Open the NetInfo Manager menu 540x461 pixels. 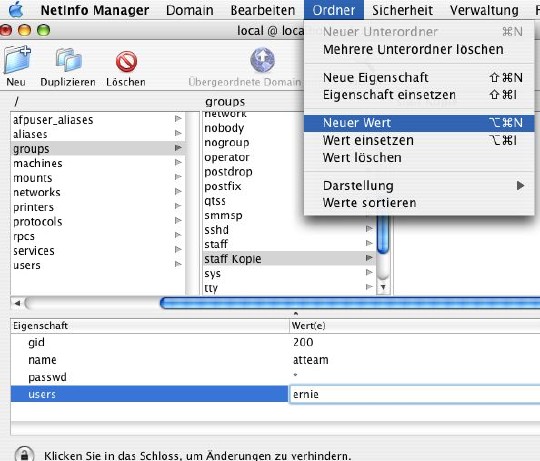click(95, 10)
